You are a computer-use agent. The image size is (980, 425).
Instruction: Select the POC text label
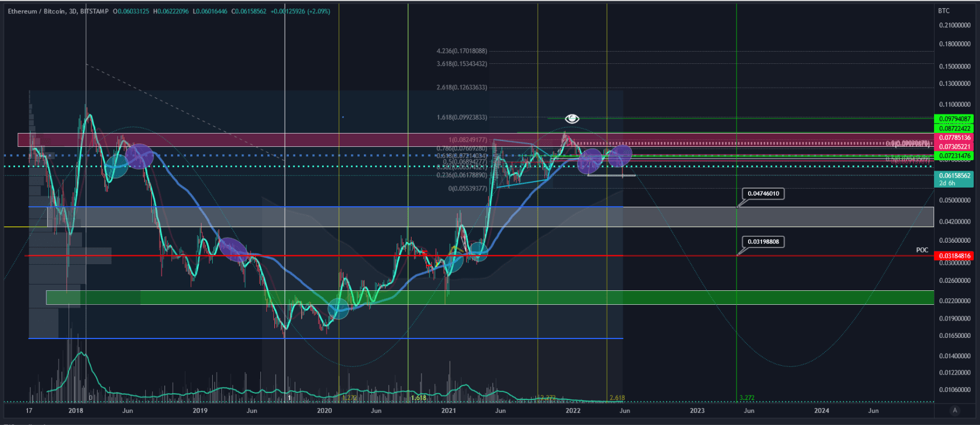tap(922, 250)
